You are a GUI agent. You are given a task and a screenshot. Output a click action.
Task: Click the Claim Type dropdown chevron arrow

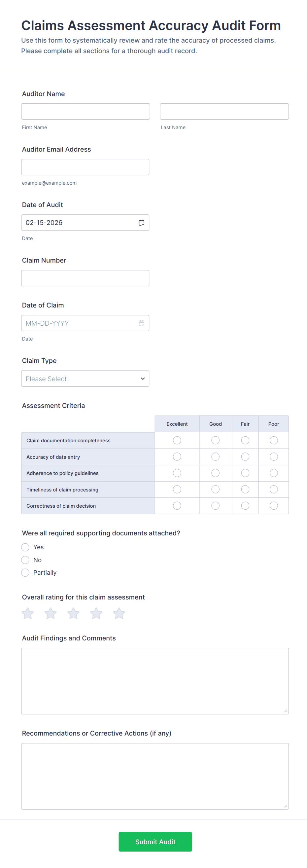click(x=143, y=379)
